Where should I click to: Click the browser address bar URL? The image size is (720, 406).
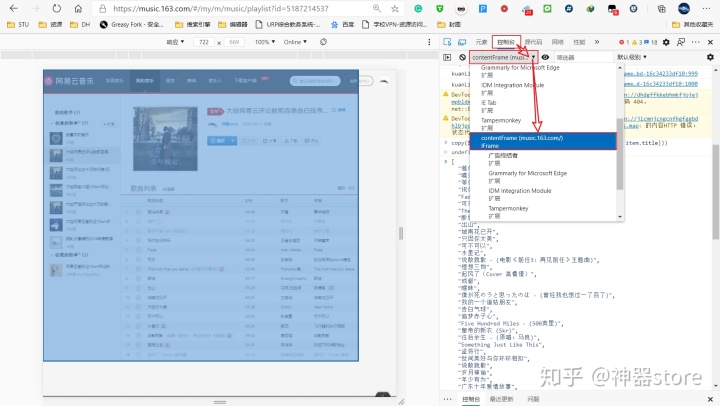221,9
